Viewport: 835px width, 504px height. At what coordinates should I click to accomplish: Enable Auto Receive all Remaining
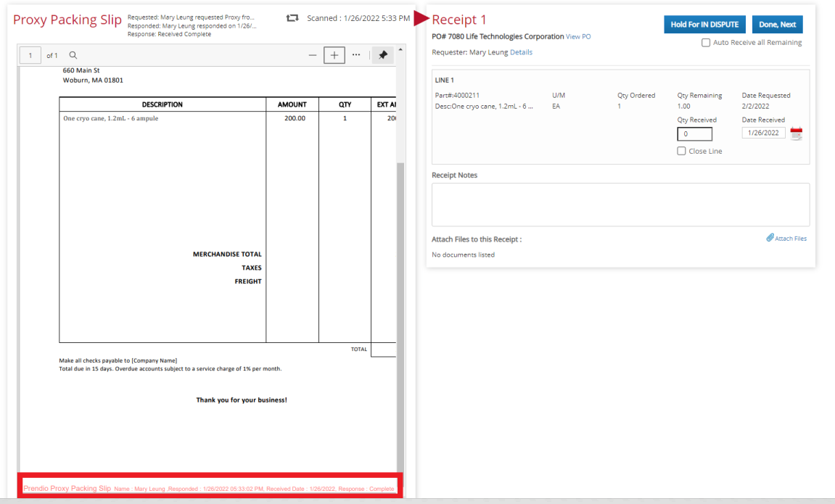pos(705,42)
